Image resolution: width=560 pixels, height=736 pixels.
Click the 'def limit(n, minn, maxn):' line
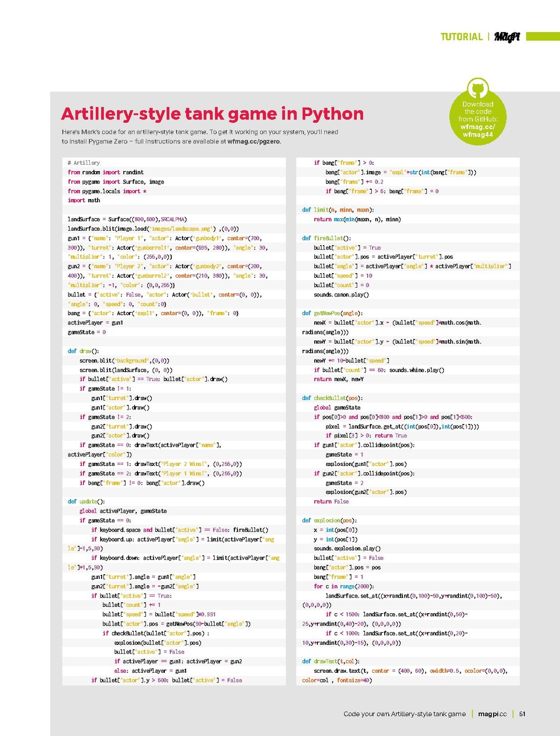[338, 210]
